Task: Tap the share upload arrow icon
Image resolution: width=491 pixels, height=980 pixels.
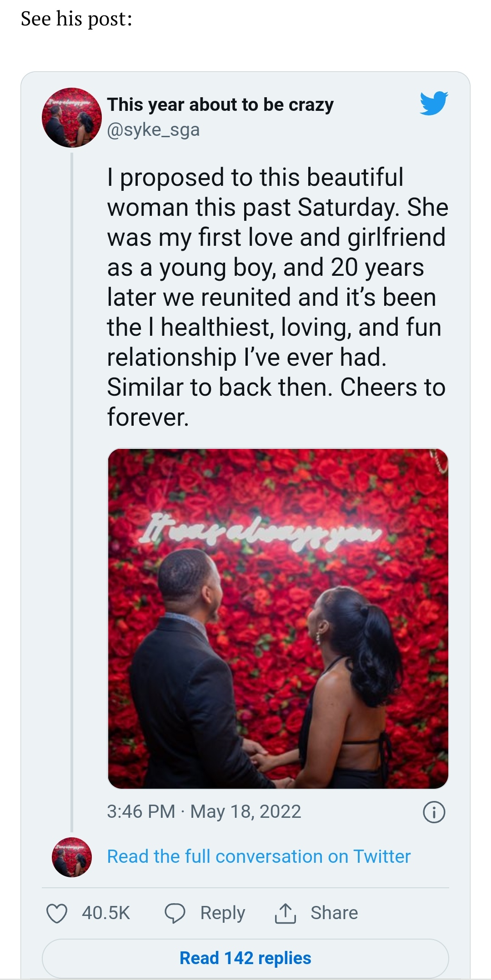Action: pyautogui.click(x=286, y=913)
